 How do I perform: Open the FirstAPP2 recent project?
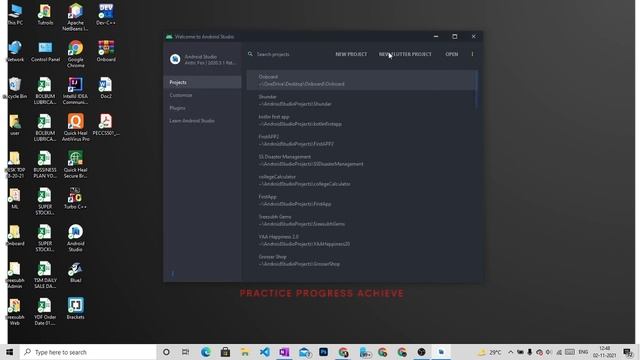361,140
